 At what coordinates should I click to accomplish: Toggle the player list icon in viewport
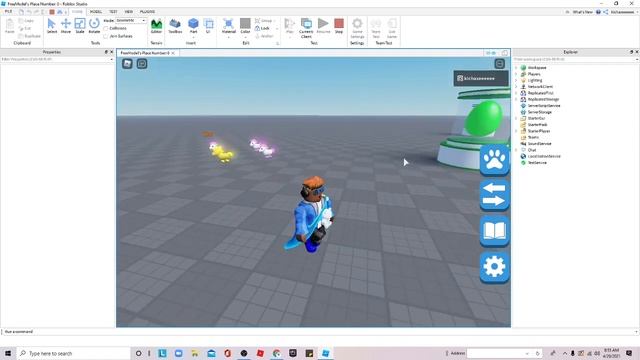click(x=500, y=64)
